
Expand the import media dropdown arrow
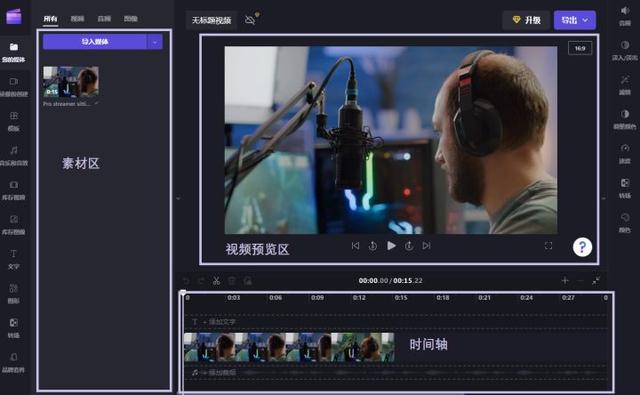[x=155, y=42]
